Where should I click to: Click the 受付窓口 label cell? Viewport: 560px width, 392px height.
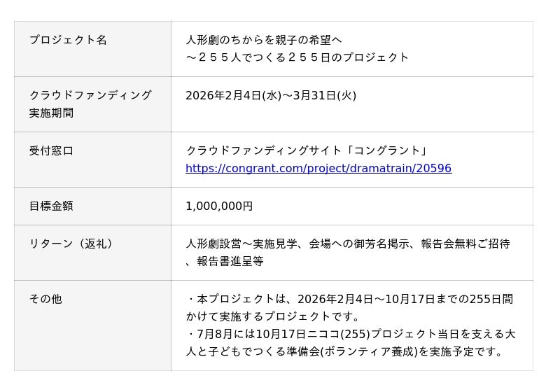pyautogui.click(x=51, y=150)
